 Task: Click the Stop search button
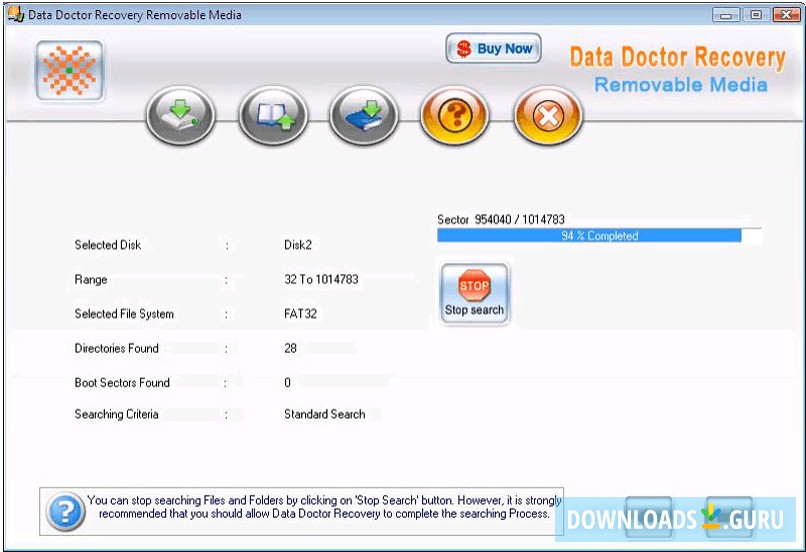coord(474,293)
